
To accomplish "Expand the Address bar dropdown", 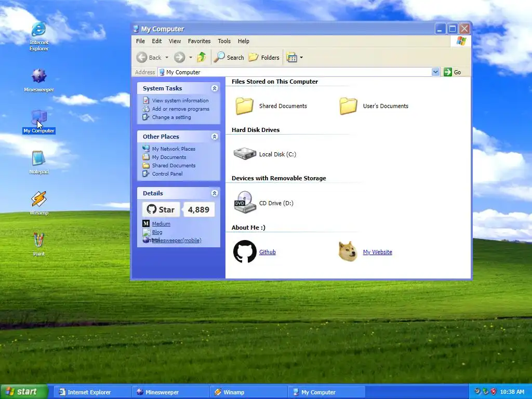I will pos(436,72).
